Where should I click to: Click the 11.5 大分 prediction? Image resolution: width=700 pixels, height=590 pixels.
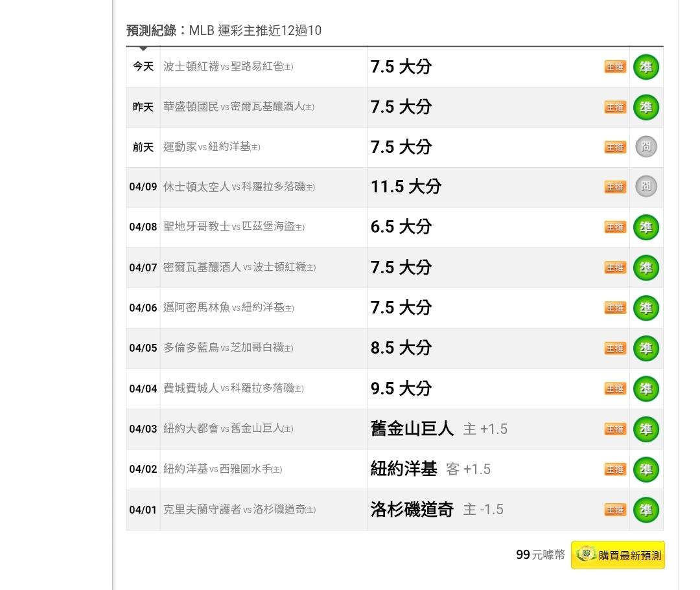click(x=406, y=187)
